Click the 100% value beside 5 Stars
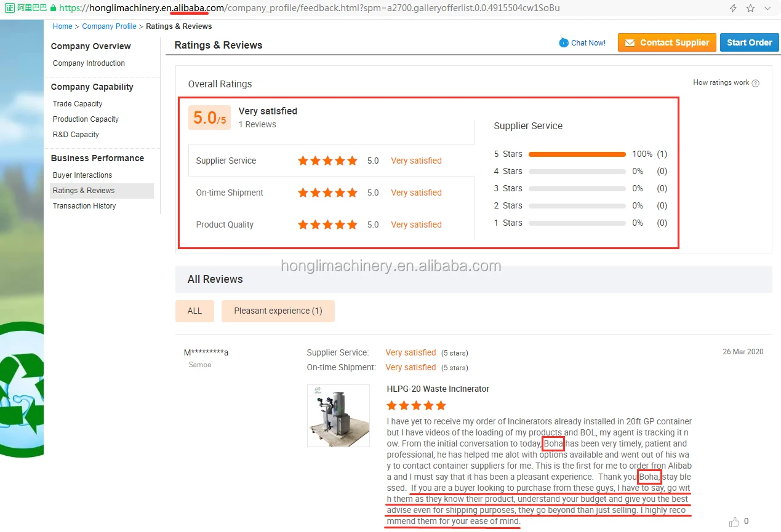This screenshot has height=532, width=781. pos(642,154)
